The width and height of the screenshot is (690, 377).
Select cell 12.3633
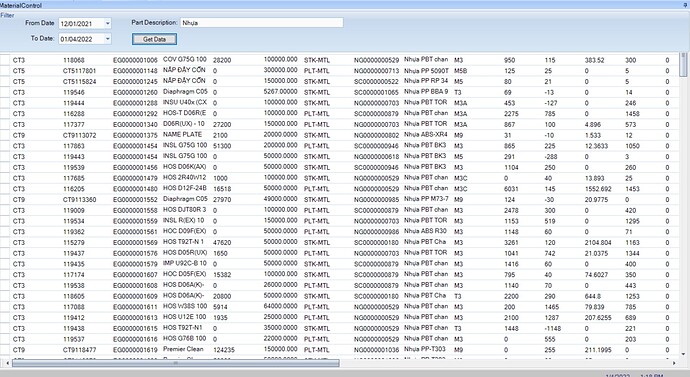tap(596, 146)
